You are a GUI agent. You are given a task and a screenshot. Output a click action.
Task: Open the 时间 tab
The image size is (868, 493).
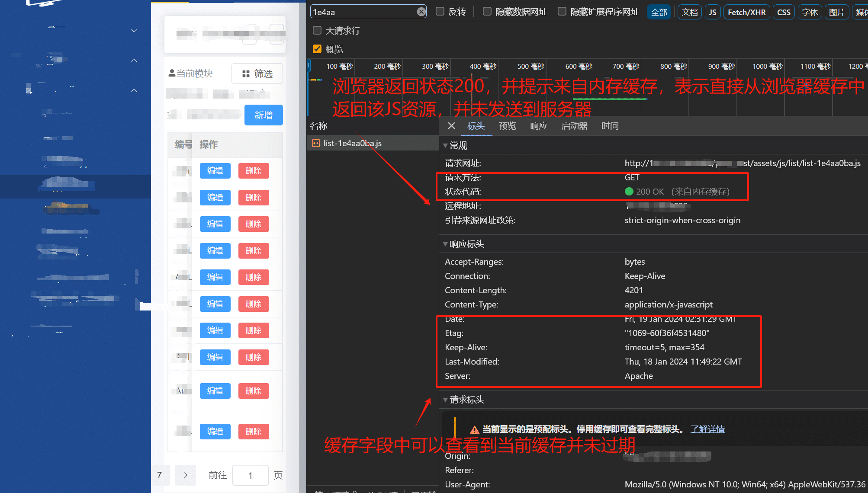[x=610, y=126]
